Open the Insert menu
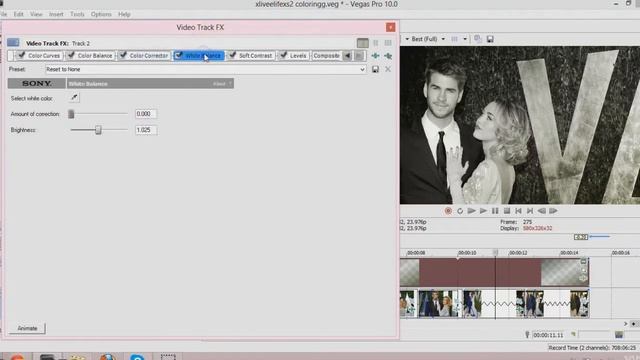Viewport: 640px width, 360px height. point(56,14)
